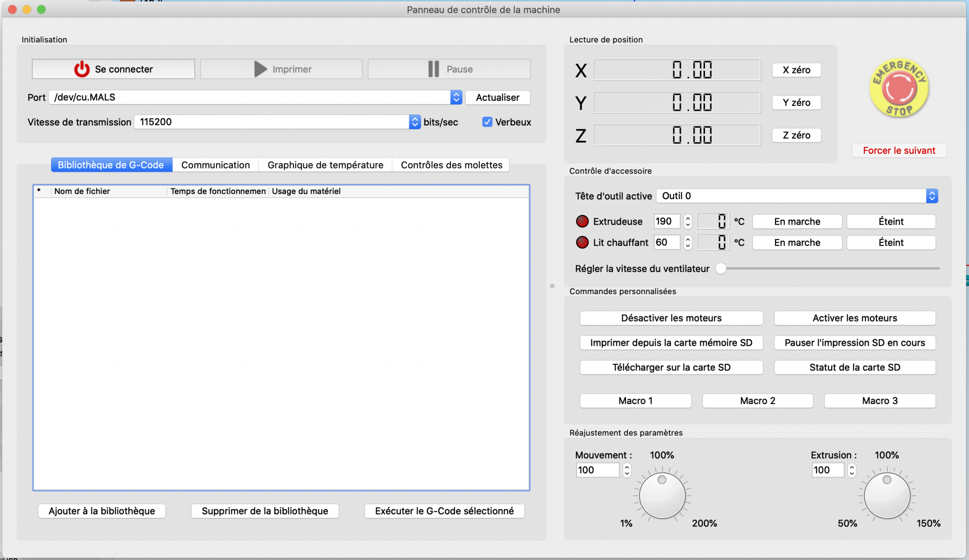Click the Lit chauffant red status indicator

(582, 243)
